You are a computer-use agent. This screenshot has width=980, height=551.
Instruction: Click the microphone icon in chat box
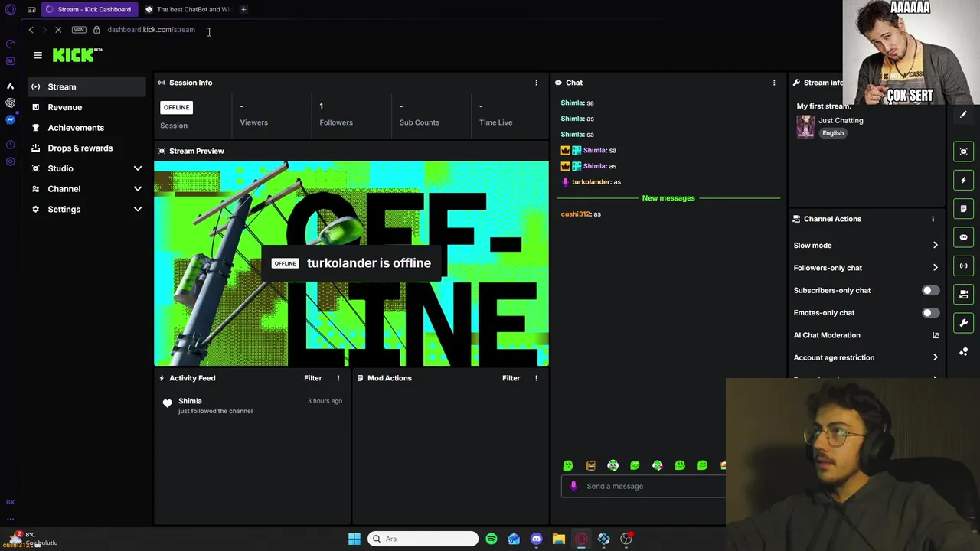click(x=573, y=486)
